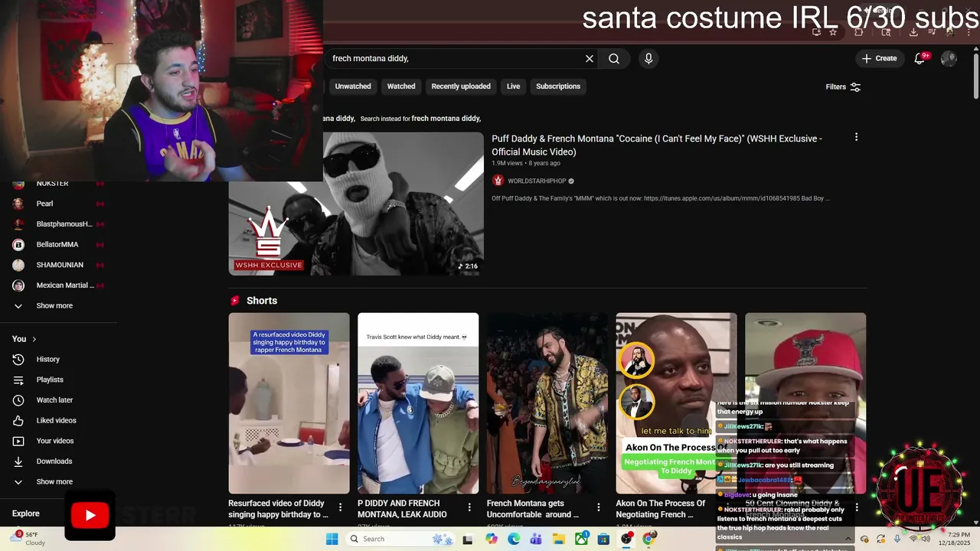Screen dimensions: 980x551
Task: Open Google Chrome from the taskbar
Action: click(649, 539)
